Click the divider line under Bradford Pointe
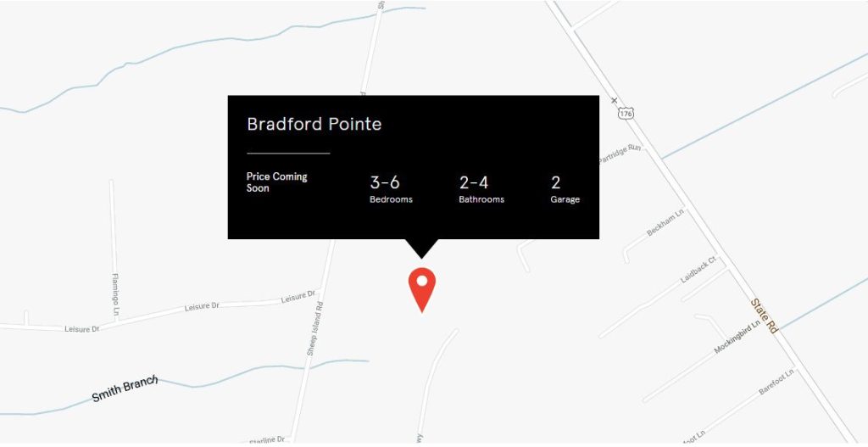This screenshot has height=447, width=868. point(288,154)
